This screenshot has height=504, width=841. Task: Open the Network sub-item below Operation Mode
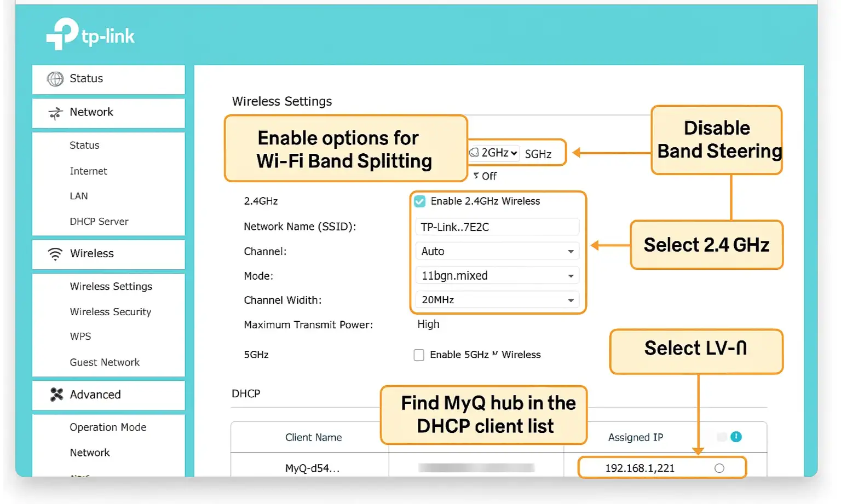pyautogui.click(x=90, y=453)
